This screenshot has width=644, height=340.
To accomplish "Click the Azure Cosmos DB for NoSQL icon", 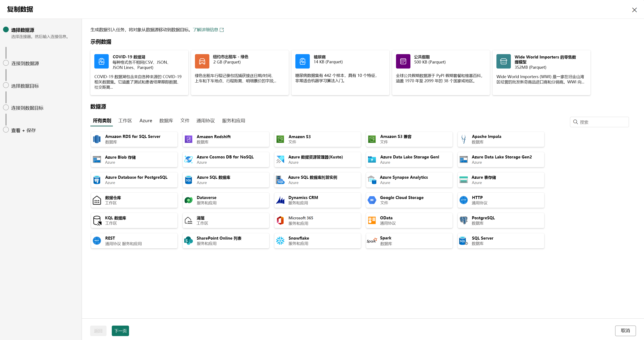I will point(188,160).
